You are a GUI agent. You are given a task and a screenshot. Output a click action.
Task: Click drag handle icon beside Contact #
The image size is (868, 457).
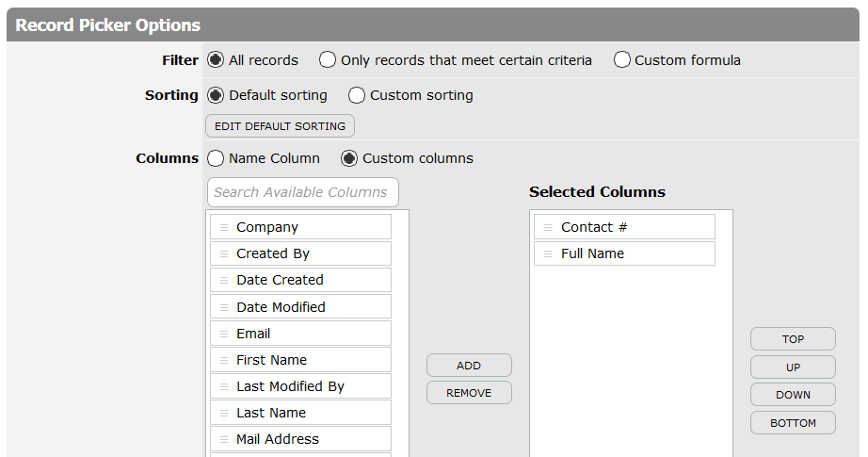(548, 227)
